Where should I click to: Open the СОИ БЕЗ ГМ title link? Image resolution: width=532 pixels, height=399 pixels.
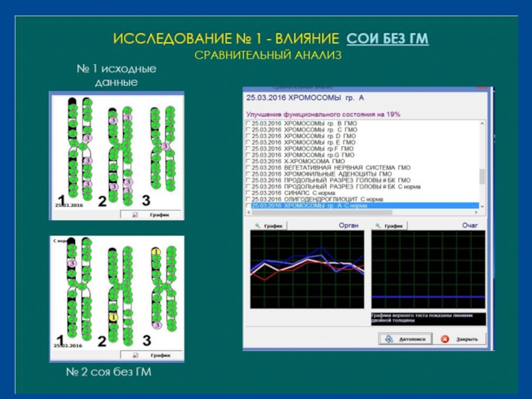click(388, 39)
